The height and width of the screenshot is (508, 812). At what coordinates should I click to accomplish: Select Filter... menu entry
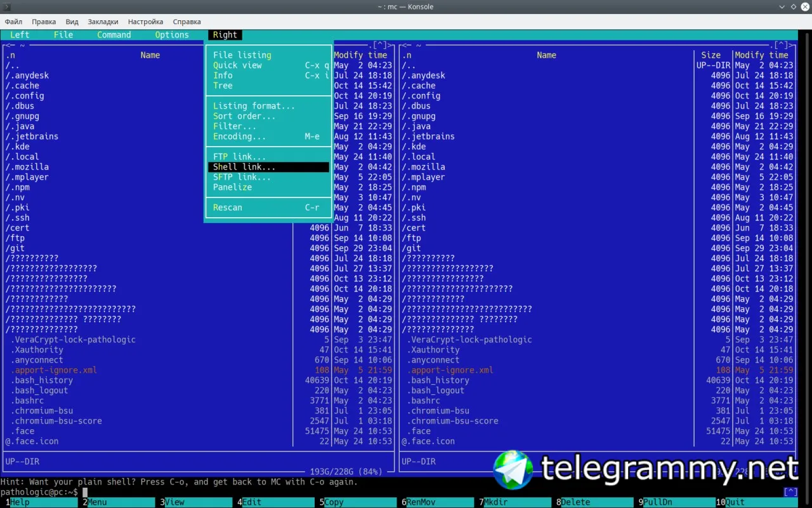(x=269, y=126)
